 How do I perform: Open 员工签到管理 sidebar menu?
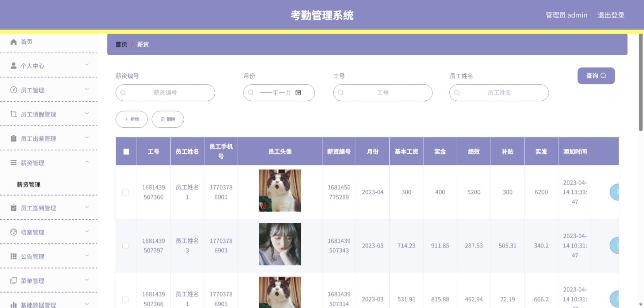pos(49,208)
